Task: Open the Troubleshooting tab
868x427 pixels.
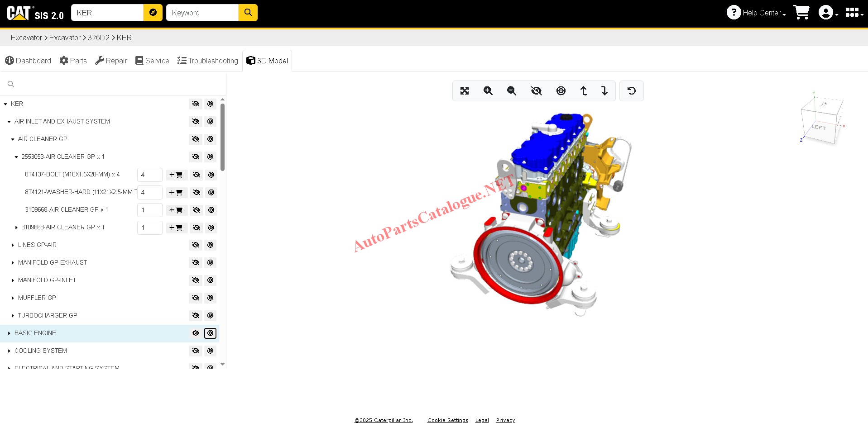Action: 207,61
